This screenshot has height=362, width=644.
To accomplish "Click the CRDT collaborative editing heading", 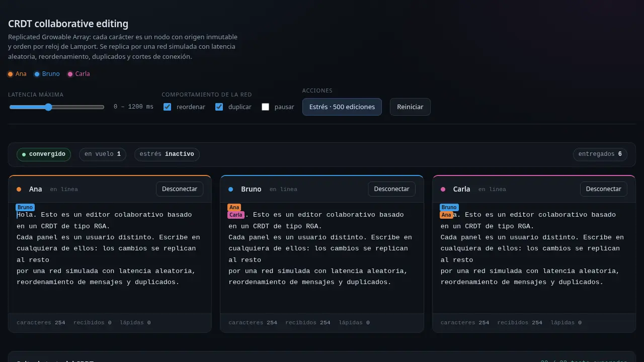I will click(68, 24).
